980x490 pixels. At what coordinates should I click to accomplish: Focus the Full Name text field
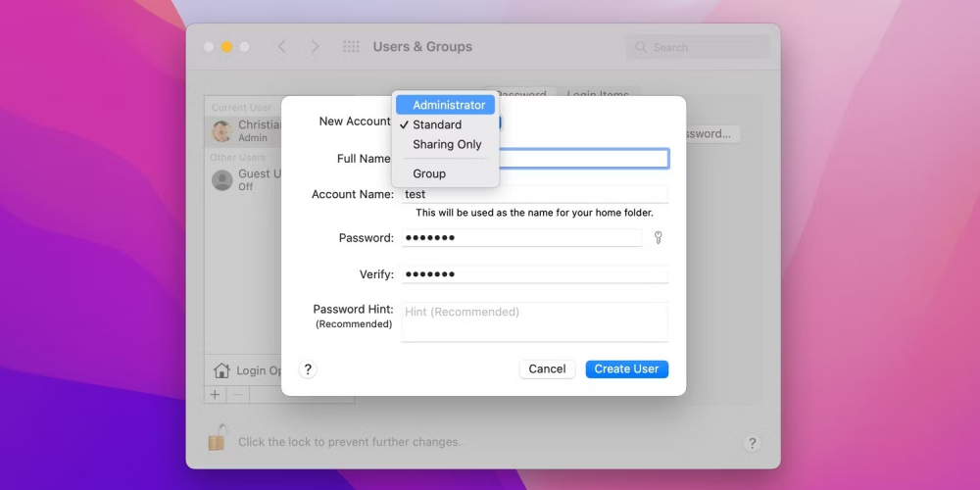click(584, 159)
